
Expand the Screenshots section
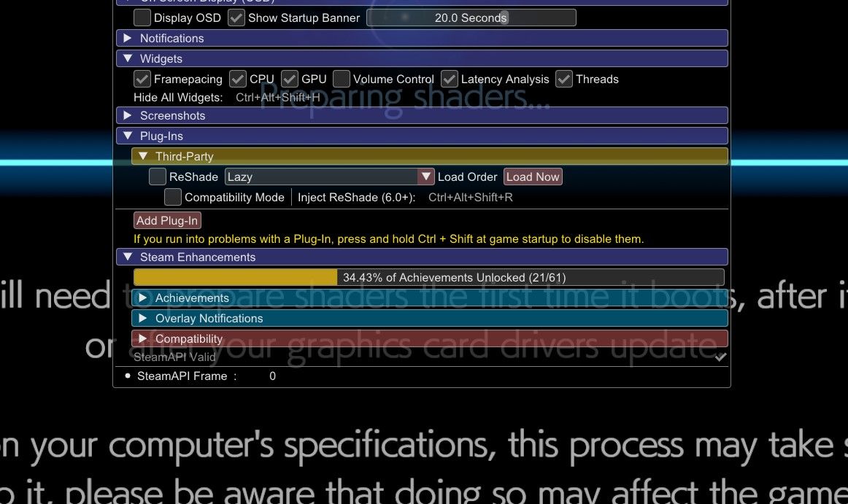(x=422, y=116)
